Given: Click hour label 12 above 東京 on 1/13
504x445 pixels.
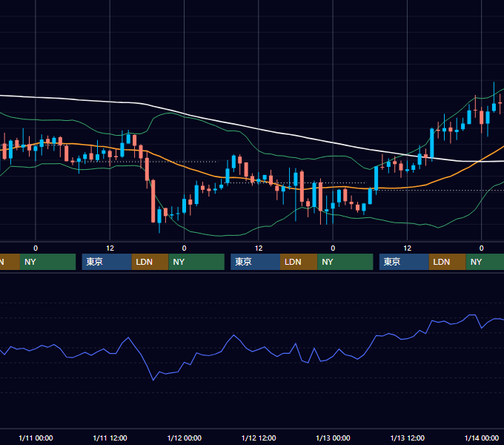Looking at the screenshot, I should pyautogui.click(x=407, y=248).
